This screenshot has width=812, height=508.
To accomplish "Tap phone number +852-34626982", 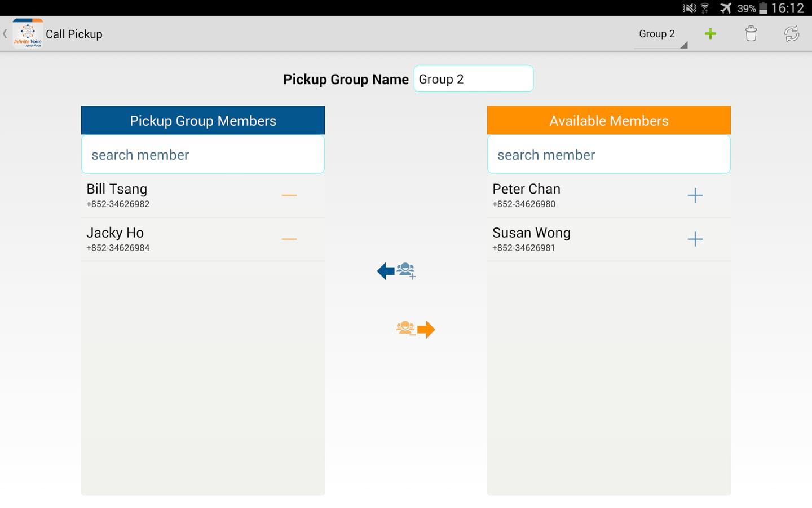I will (x=118, y=204).
